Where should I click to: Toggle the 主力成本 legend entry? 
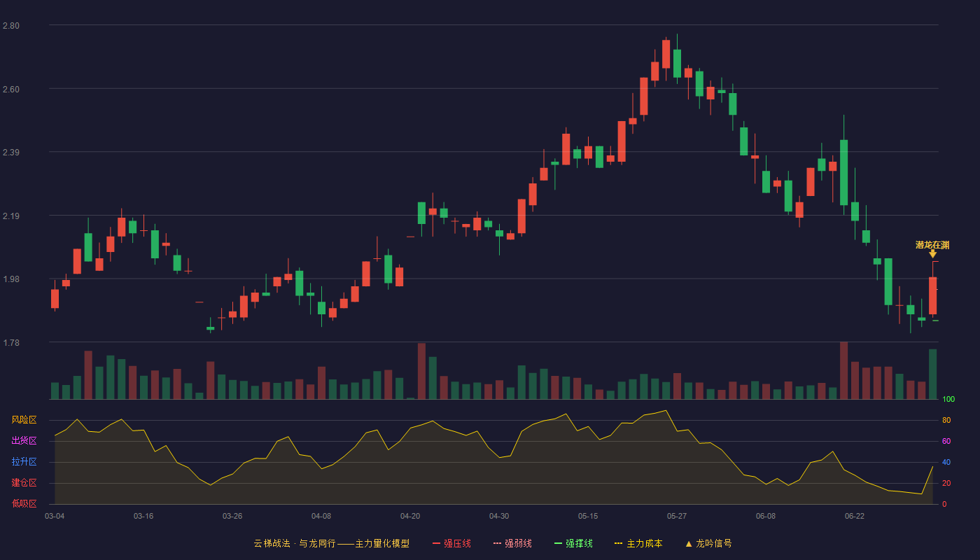click(638, 543)
